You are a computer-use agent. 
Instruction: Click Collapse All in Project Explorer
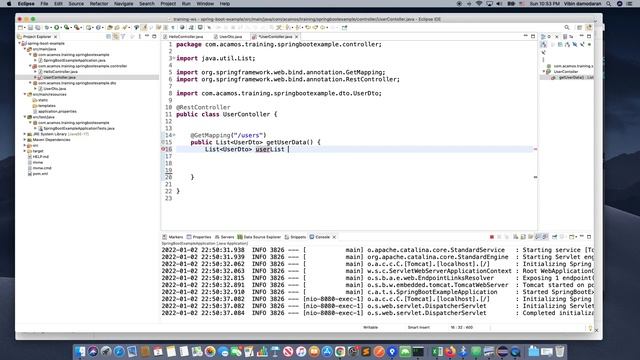click(109, 37)
